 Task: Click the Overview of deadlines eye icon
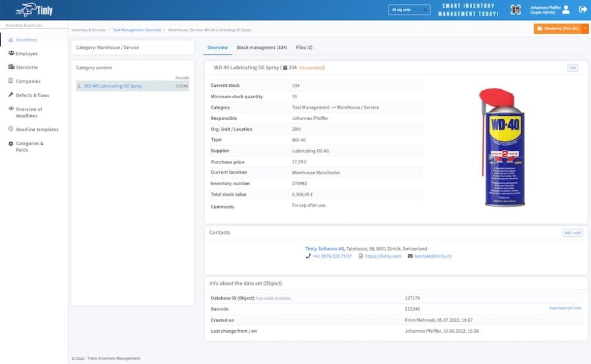click(11, 108)
